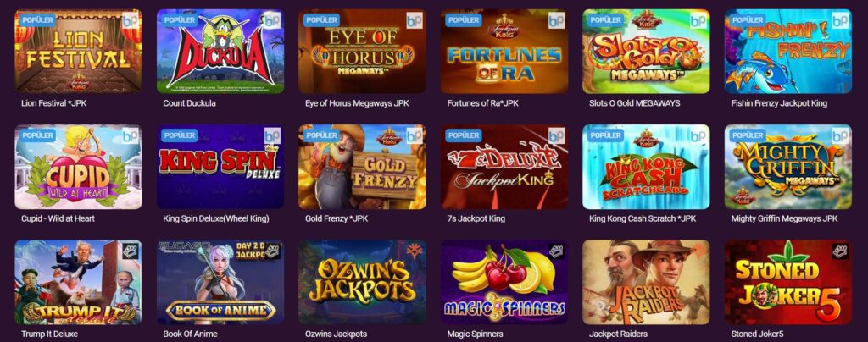Click the 7s Jackpot King title link
868x342 pixels.
[x=476, y=218]
